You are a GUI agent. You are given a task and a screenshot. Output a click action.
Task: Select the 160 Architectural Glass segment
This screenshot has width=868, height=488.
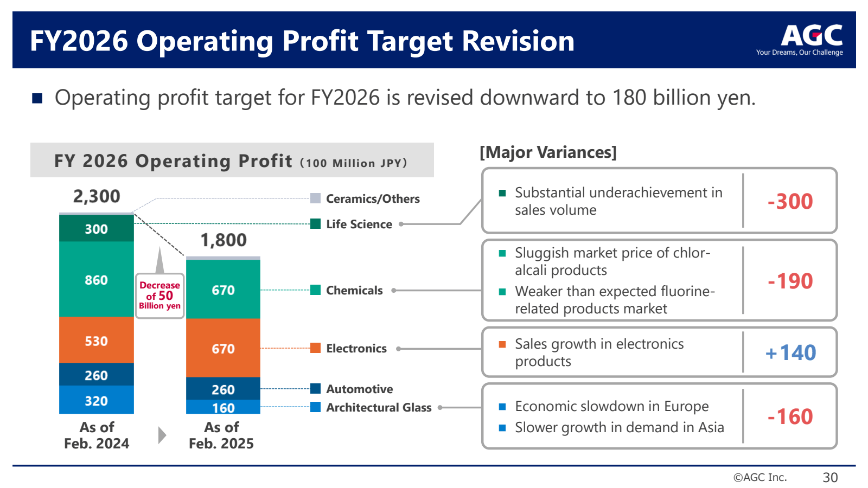(x=223, y=407)
